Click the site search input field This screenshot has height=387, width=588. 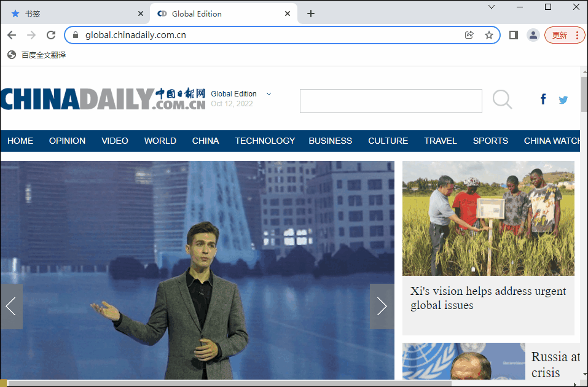[391, 101]
